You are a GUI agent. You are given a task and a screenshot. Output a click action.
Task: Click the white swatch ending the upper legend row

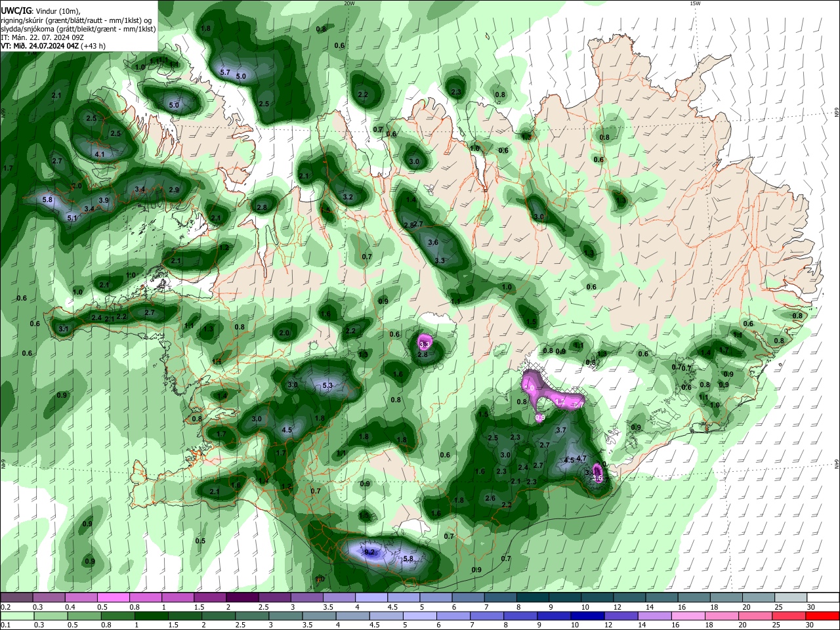tap(822, 598)
